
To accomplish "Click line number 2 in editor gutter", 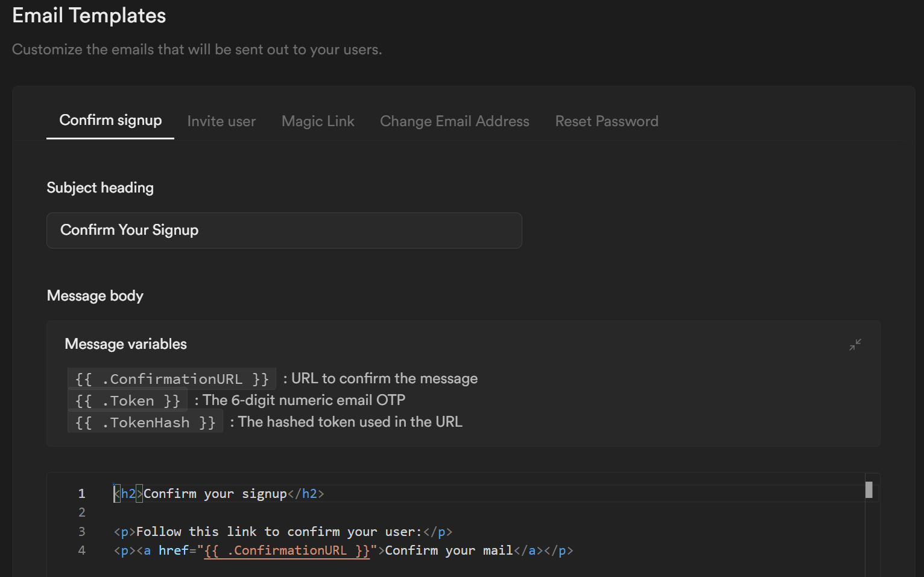I will 82,512.
